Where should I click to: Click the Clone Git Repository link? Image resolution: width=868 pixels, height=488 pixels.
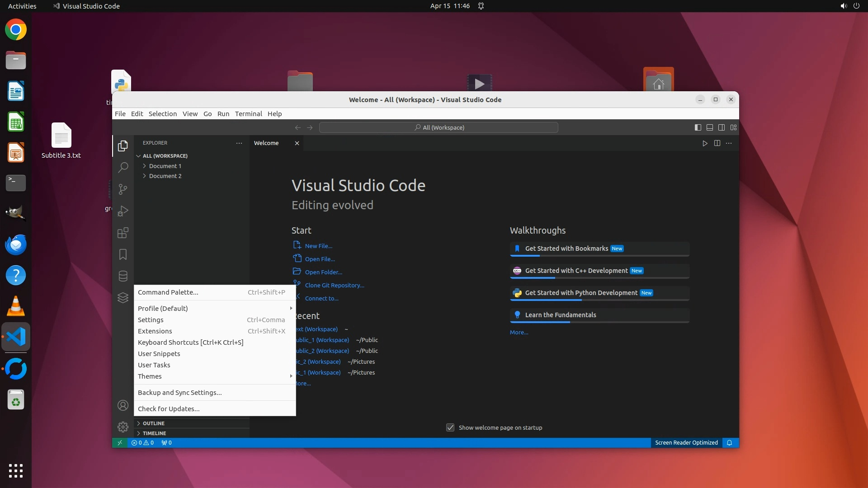coord(334,285)
